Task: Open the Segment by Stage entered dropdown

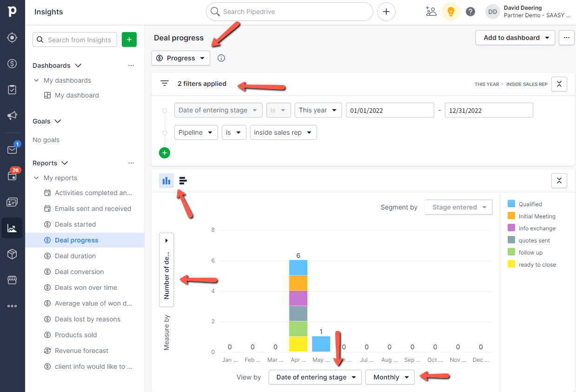Action: click(x=458, y=207)
